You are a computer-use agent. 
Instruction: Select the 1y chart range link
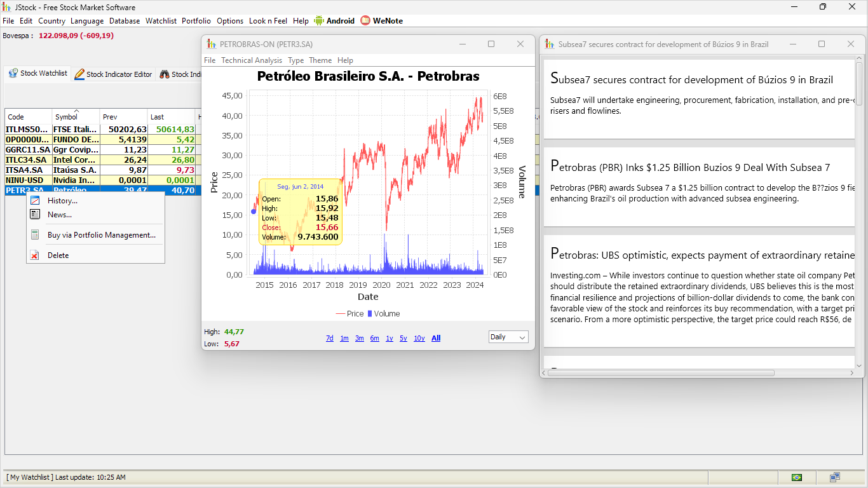pyautogui.click(x=390, y=339)
